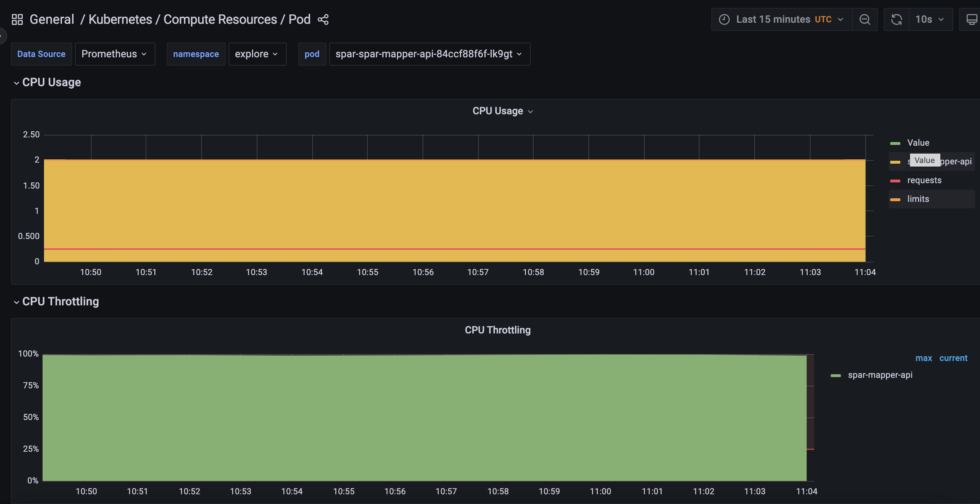The image size is (980, 504).
Task: Open the explore namespace dropdown
Action: [257, 54]
